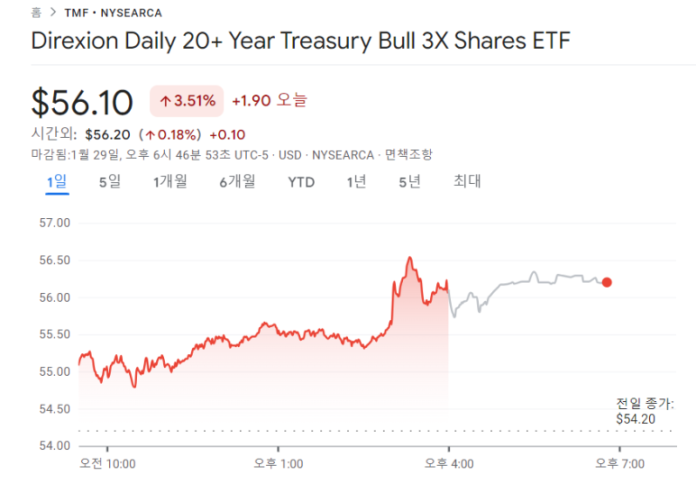Image resolution: width=696 pixels, height=484 pixels.
Task: Open the 1년 range tab
Action: point(356,181)
